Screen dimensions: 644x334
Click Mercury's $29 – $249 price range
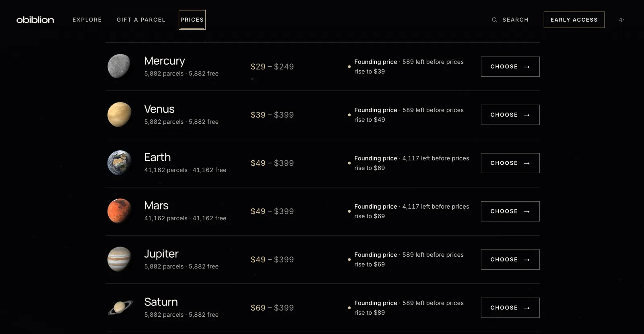tap(272, 67)
